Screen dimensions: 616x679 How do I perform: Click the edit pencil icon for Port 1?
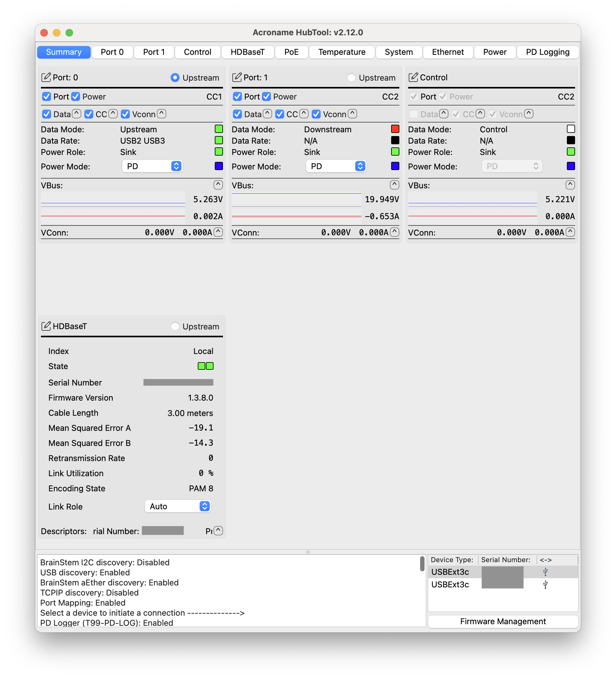[x=237, y=77]
